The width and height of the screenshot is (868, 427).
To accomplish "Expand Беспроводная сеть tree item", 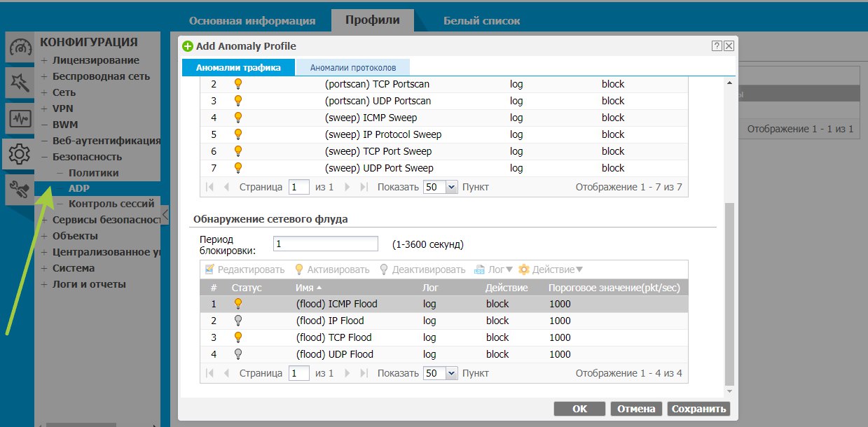I will pos(44,76).
